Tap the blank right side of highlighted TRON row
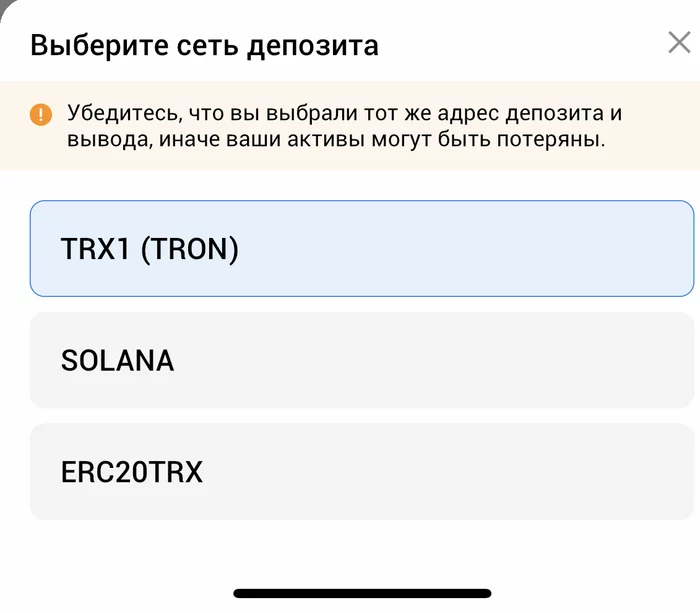The image size is (700, 613). tap(491, 248)
